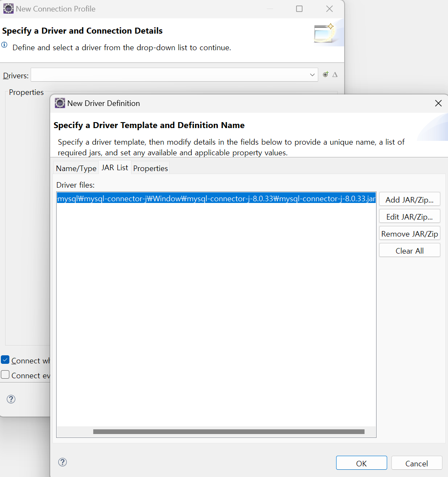
Task: Expand the Drivers drop-down list
Action: [312, 75]
